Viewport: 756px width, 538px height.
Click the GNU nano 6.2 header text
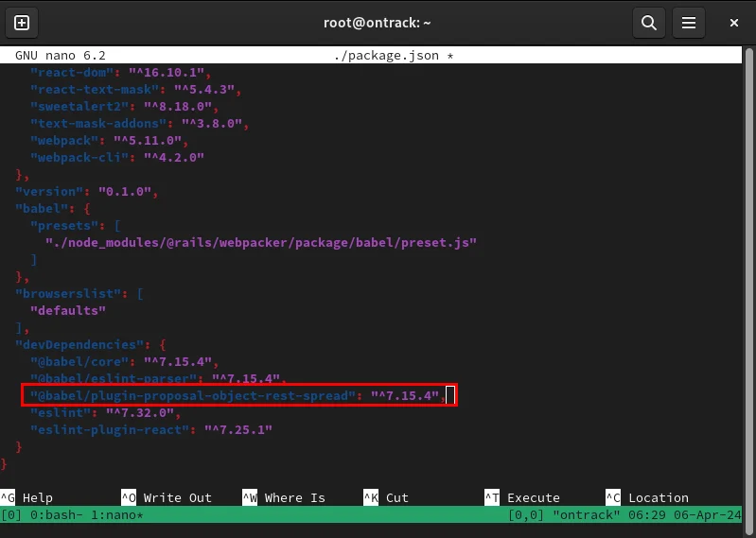(x=61, y=56)
